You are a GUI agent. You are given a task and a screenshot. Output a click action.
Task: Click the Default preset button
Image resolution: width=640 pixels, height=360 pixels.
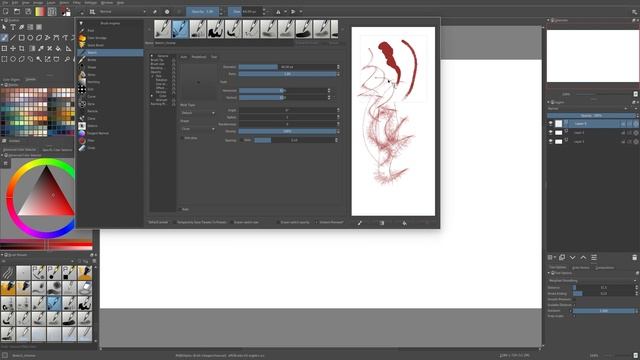(x=158, y=222)
